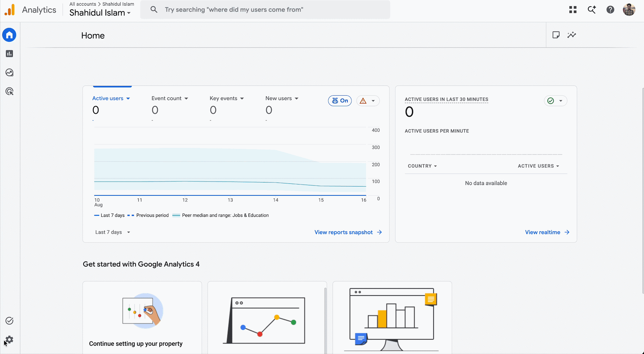Click the green realtime status check icon
Screen dimensions: 644x354
(551, 101)
